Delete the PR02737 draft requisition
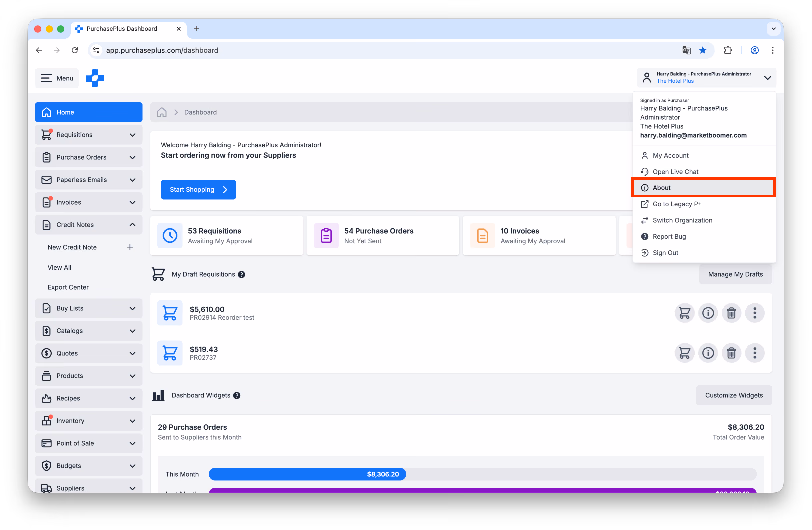The width and height of the screenshot is (812, 530). click(x=731, y=353)
